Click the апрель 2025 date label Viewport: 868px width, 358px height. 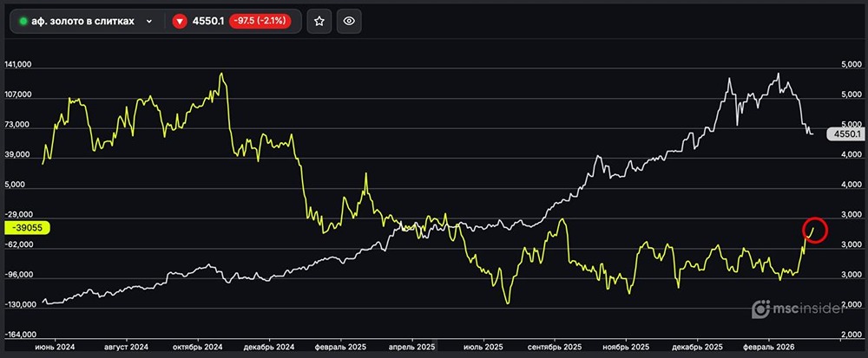(412, 347)
